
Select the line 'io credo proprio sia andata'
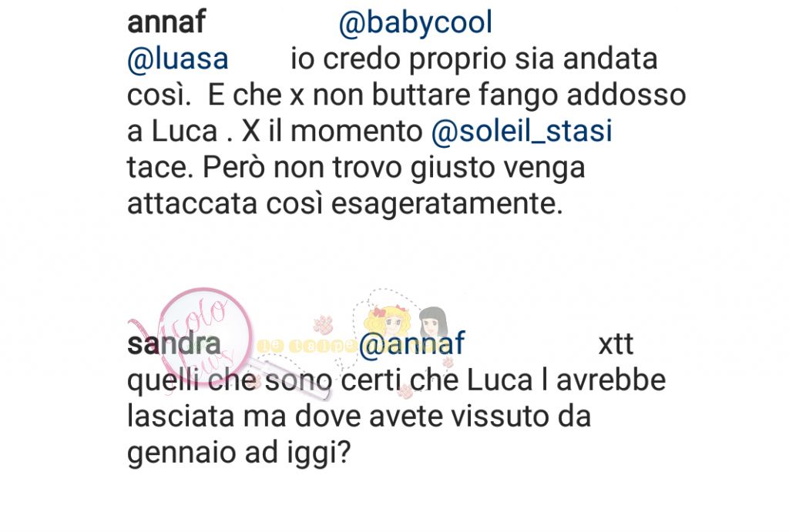[x=474, y=59]
